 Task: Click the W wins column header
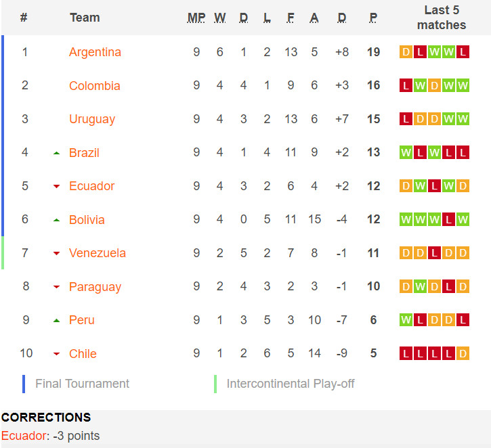point(220,18)
